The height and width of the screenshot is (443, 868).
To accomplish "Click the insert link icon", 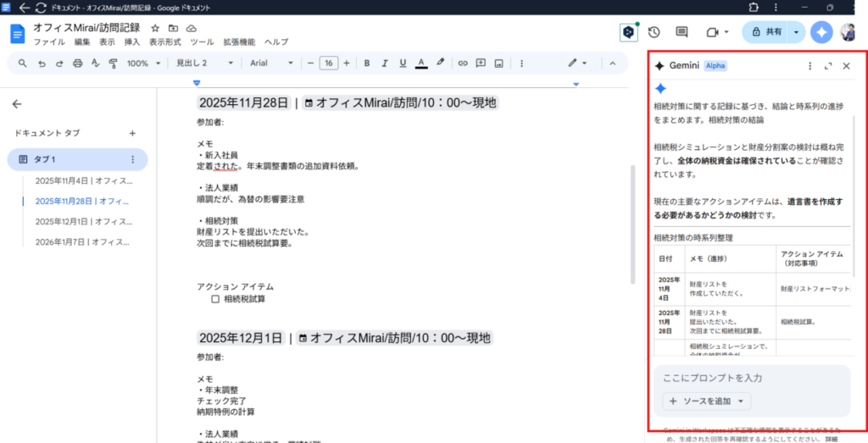I will tap(463, 64).
